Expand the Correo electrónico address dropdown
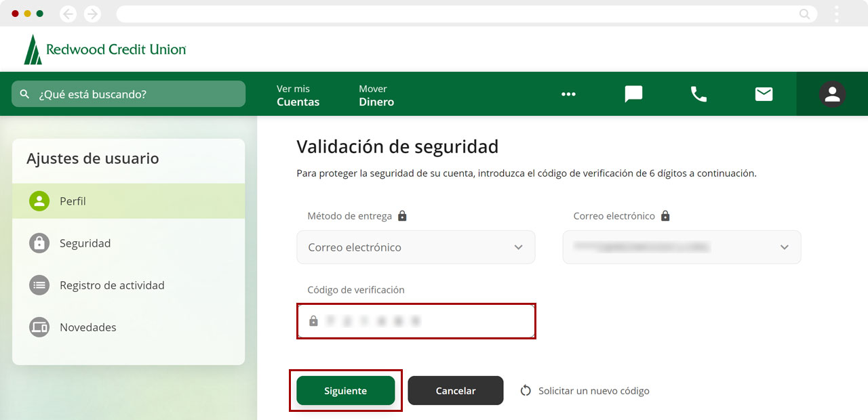The height and width of the screenshot is (420, 868). (682, 247)
